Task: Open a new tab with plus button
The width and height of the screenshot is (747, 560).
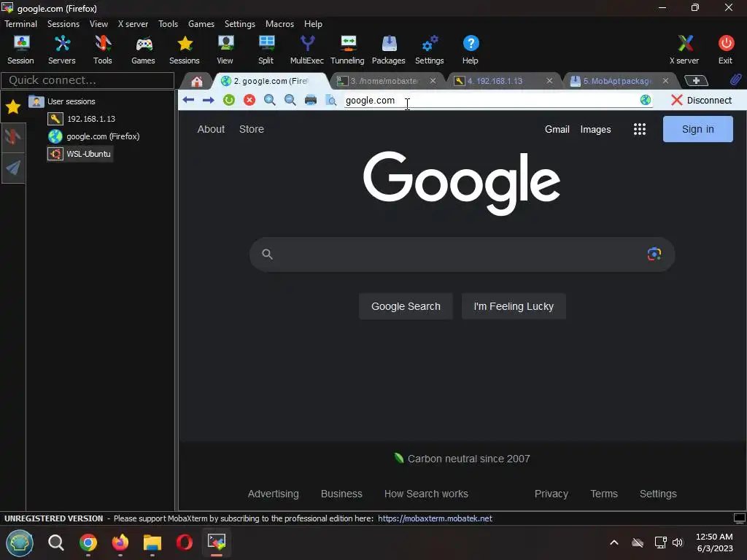Action: [x=696, y=80]
